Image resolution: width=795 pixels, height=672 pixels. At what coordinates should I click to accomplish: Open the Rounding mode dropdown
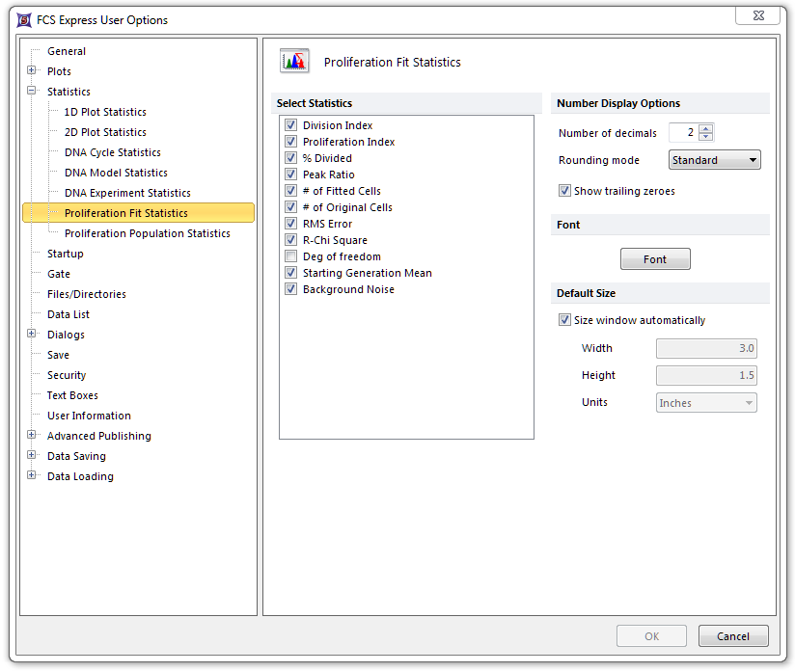pyautogui.click(x=714, y=160)
